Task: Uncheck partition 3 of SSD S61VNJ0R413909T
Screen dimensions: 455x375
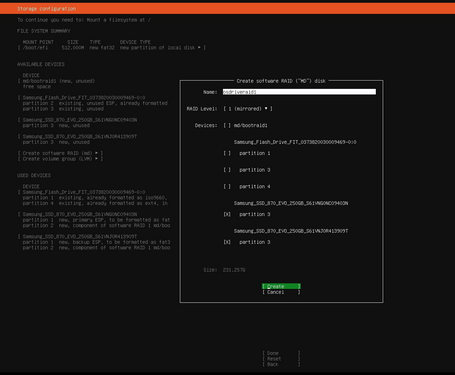Action: point(227,242)
